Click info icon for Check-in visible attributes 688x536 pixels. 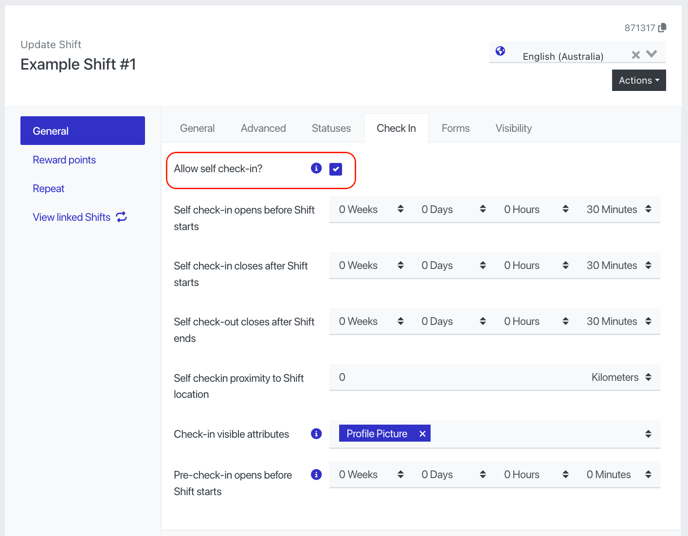click(x=316, y=434)
